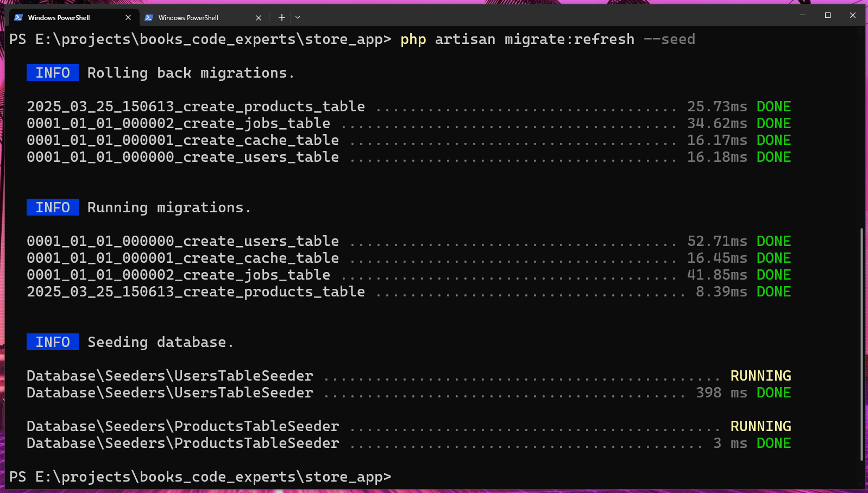This screenshot has height=493, width=868.
Task: Open a new tab with the plus icon
Action: [281, 17]
